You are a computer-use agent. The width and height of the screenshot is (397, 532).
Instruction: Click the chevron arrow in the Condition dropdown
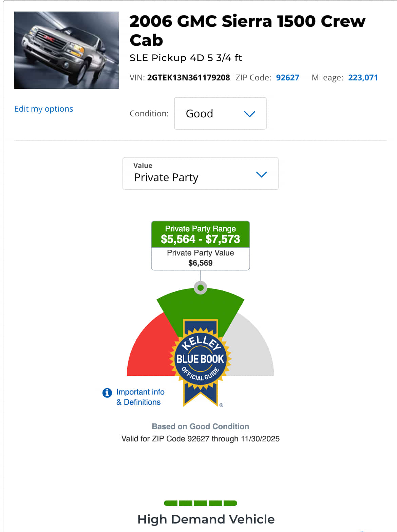click(x=249, y=114)
